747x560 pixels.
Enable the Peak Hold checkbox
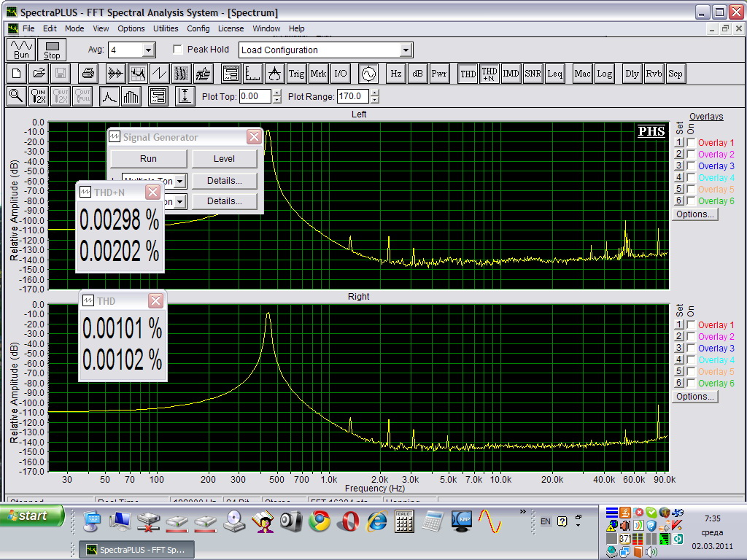[x=178, y=50]
